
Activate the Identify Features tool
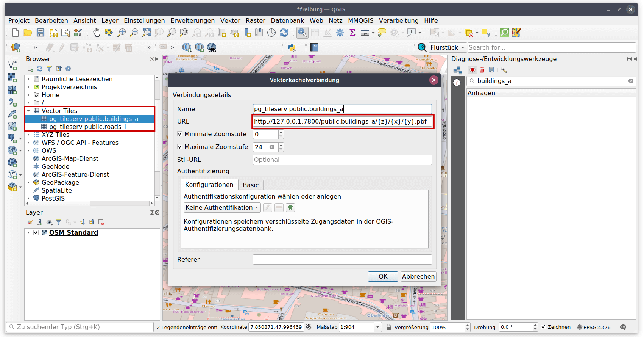point(302,33)
